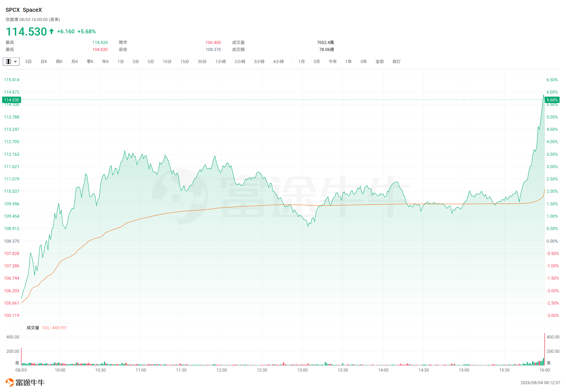Viewport: 566px width, 392px height.
Task: Click the turnover figure 78.06億
Action: pyautogui.click(x=326, y=50)
